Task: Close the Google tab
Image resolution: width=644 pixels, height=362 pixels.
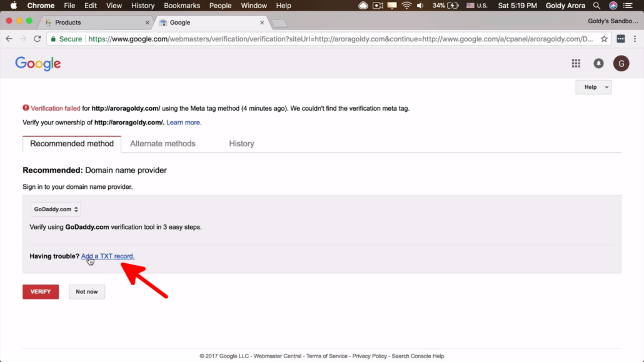Action: tap(262, 23)
